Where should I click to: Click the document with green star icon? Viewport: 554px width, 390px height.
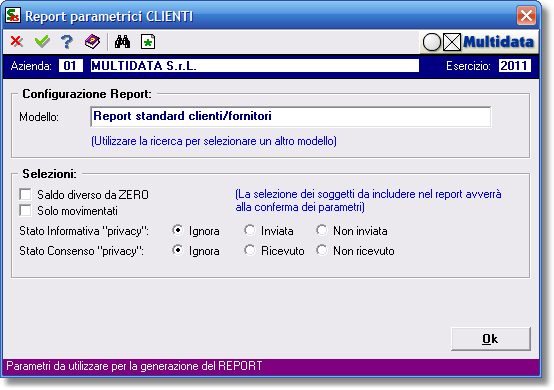pyautogui.click(x=148, y=42)
